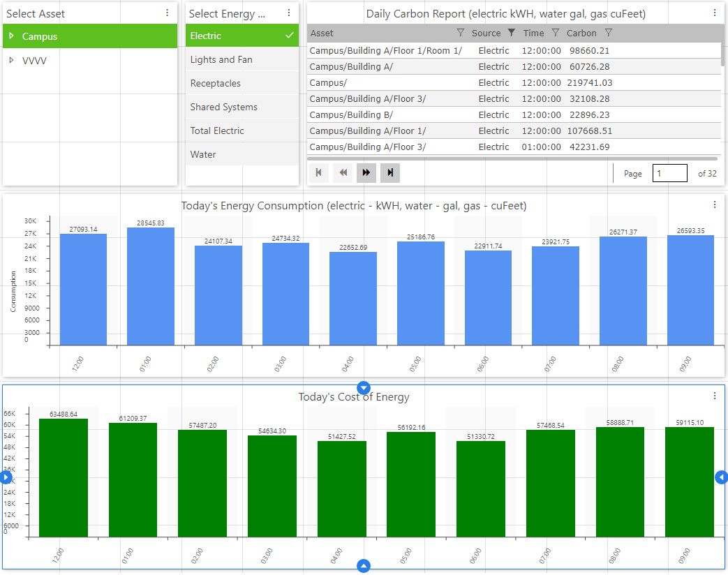728x575 pixels.
Task: Open Today's Energy Consumption chart kebab menu
Action: click(x=715, y=204)
